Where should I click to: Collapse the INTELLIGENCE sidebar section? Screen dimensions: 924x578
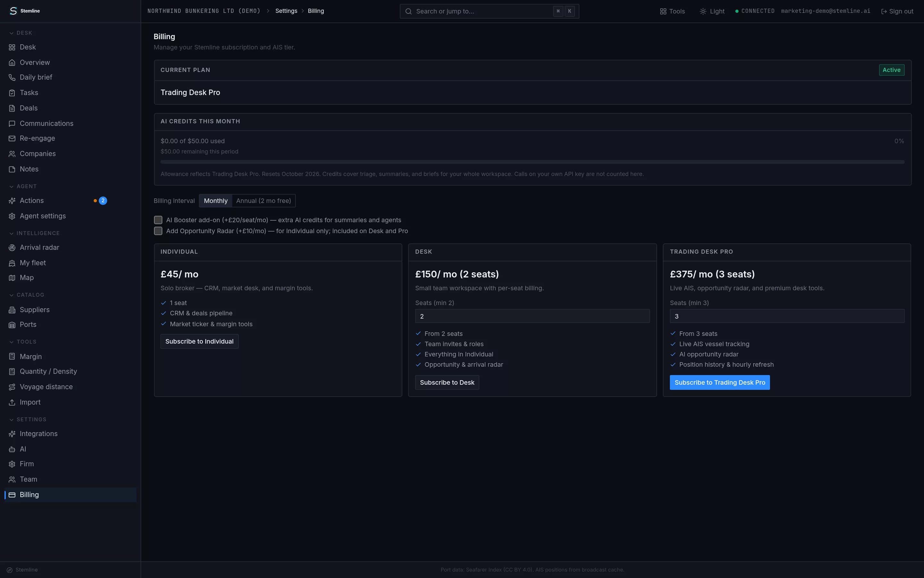[x=34, y=233]
